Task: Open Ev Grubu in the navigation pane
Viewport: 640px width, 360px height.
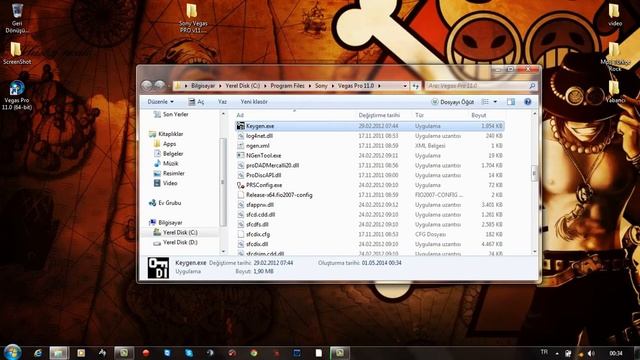Action: point(165,203)
